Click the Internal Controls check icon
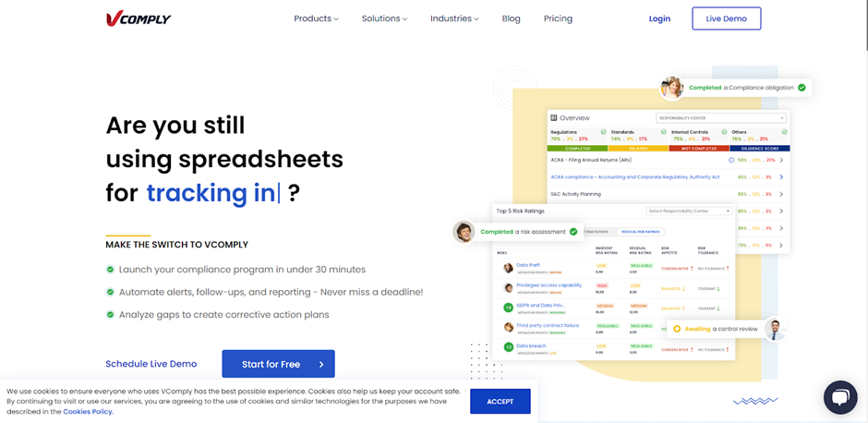This screenshot has height=423, width=868. [724, 132]
